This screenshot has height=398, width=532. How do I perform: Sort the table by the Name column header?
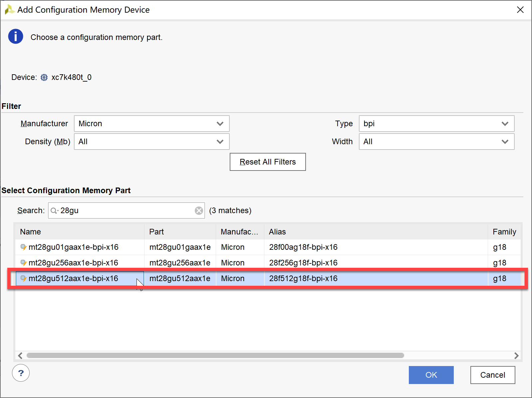pyautogui.click(x=79, y=232)
